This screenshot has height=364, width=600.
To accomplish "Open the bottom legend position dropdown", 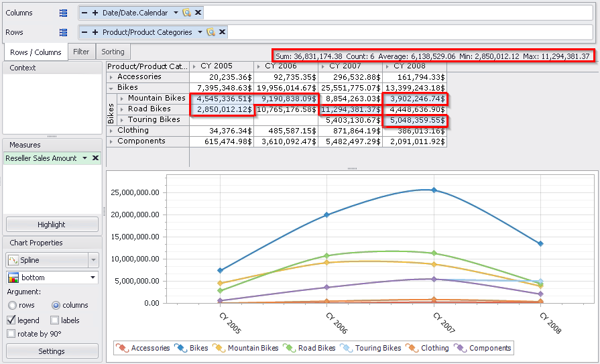I will point(93,278).
